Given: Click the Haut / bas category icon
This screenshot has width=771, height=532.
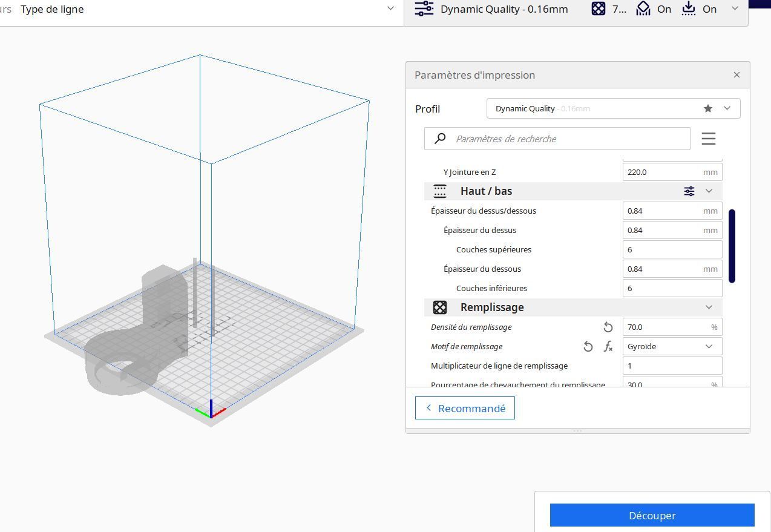Looking at the screenshot, I should click(x=440, y=191).
